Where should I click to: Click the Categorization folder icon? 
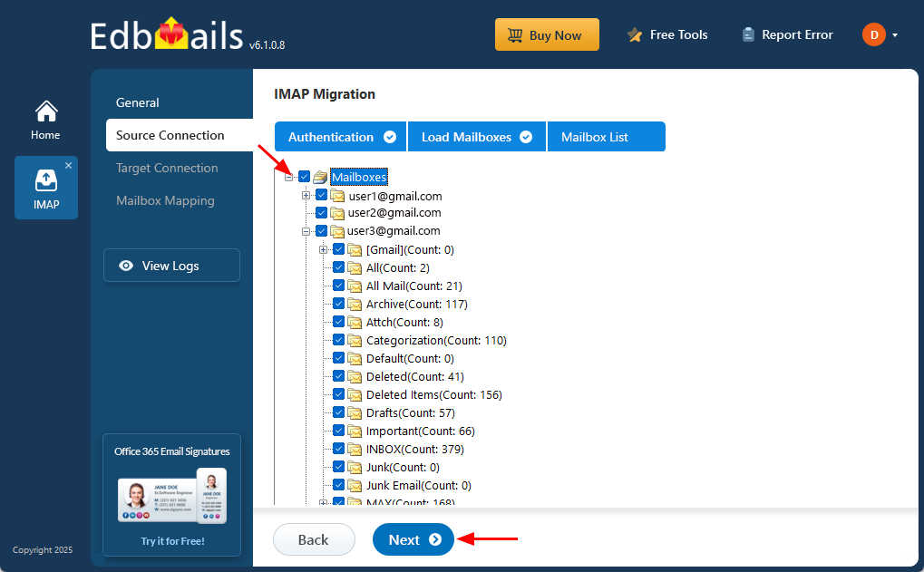(355, 341)
